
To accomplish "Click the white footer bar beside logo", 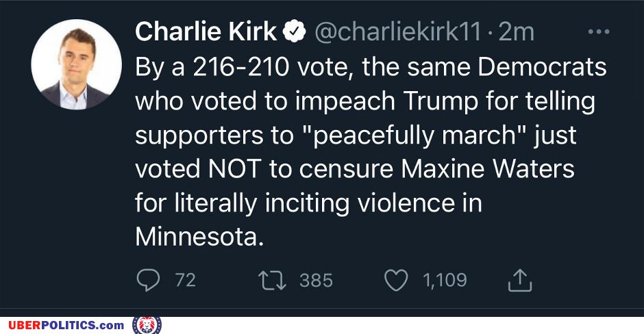I will [x=403, y=325].
